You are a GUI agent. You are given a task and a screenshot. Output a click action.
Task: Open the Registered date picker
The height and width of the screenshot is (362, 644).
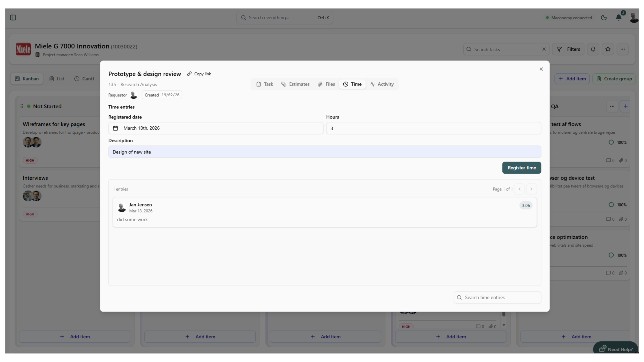pos(216,128)
